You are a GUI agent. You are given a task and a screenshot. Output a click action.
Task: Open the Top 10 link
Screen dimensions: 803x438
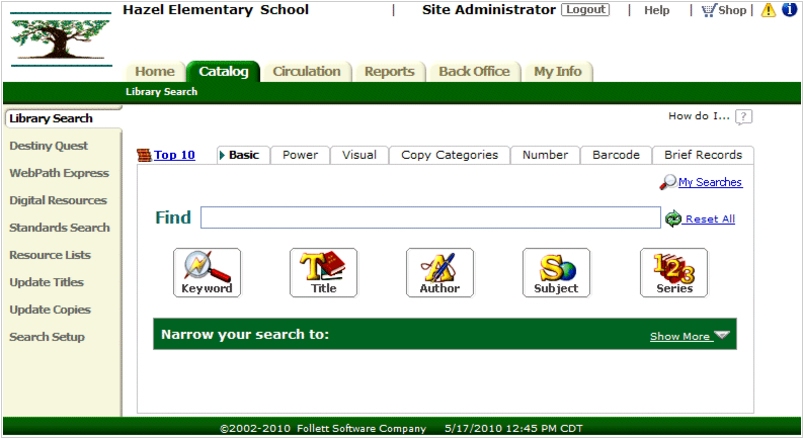point(174,155)
